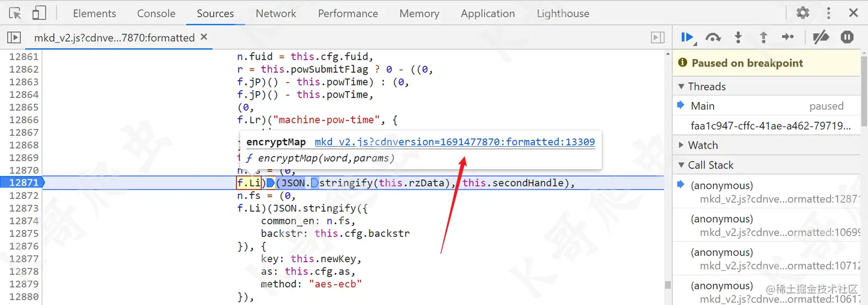This screenshot has height=305, width=868.
Task: Toggle pause on exceptions
Action: (847, 37)
